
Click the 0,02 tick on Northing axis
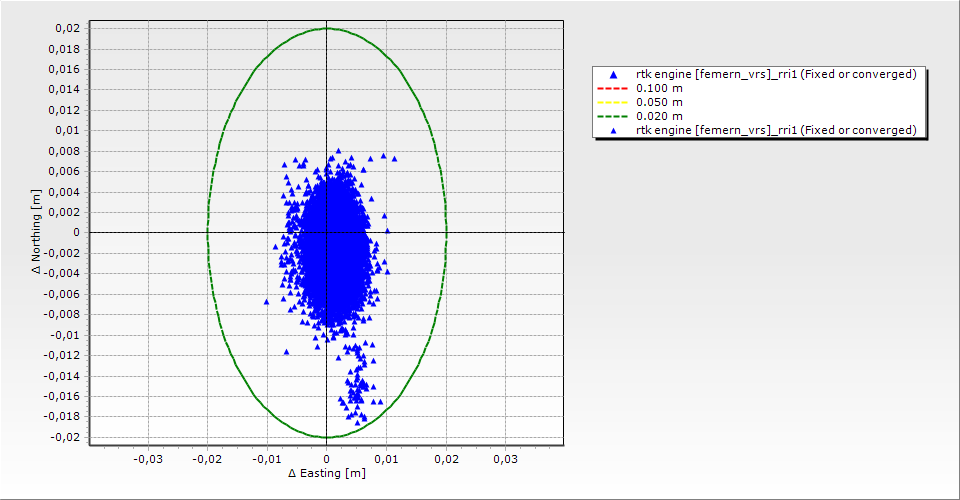67,28
